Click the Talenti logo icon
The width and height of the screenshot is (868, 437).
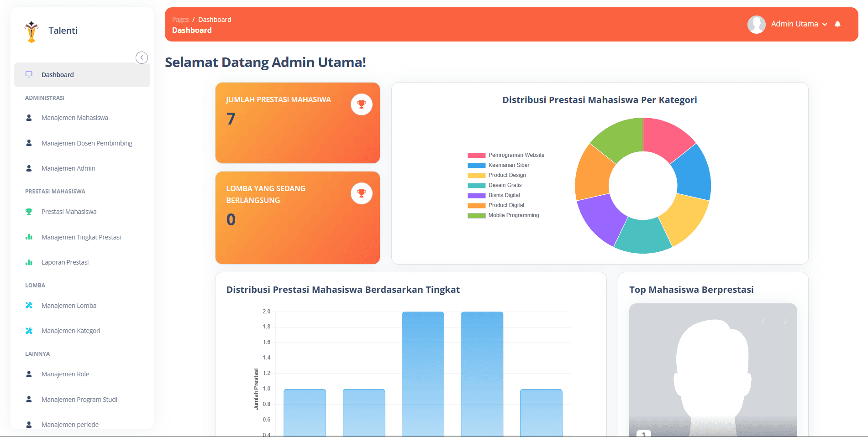pyautogui.click(x=32, y=31)
